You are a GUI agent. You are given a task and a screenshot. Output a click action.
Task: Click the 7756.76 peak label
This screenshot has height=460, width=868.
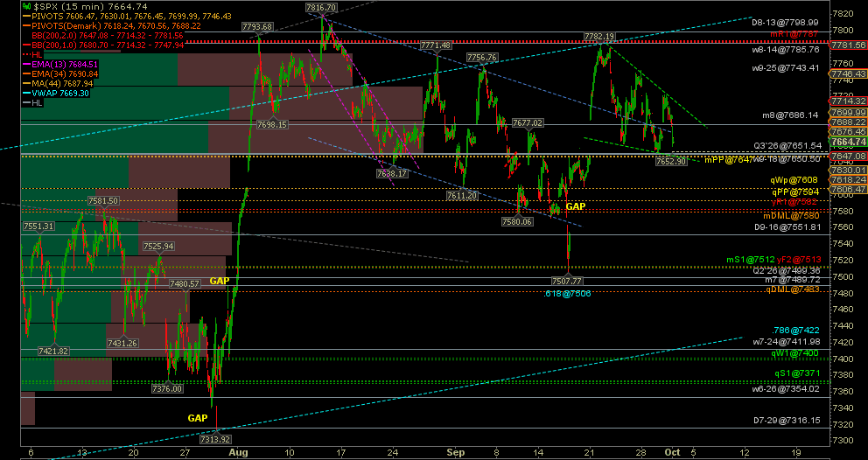(x=481, y=57)
